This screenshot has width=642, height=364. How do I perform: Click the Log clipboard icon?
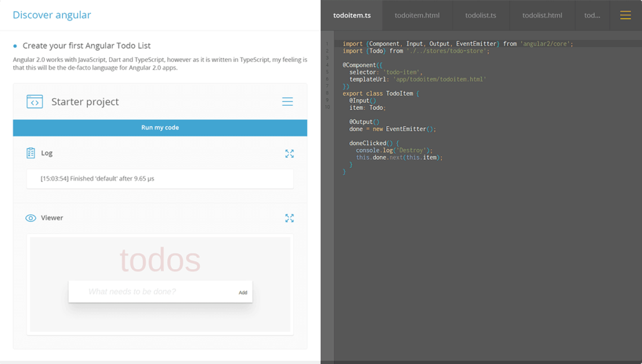click(x=31, y=153)
